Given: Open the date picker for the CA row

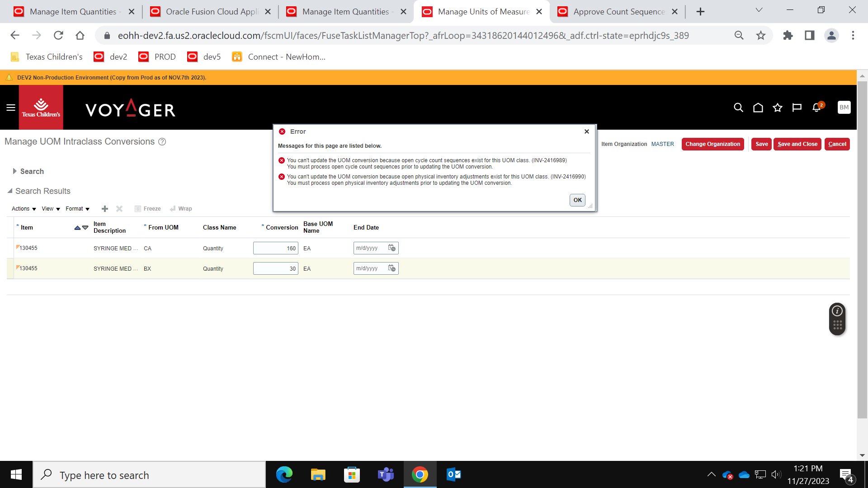Looking at the screenshot, I should (x=392, y=248).
